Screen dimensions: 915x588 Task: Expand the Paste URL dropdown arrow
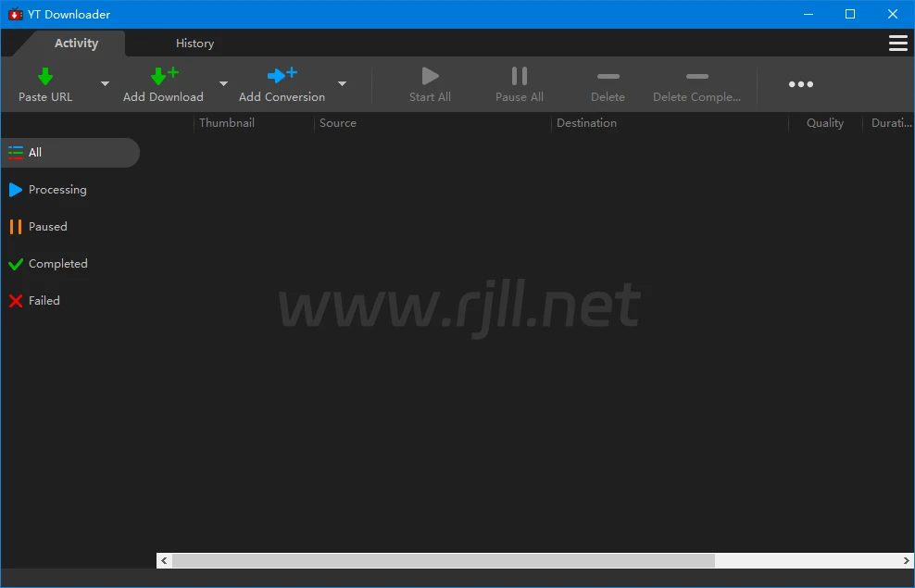pyautogui.click(x=105, y=84)
